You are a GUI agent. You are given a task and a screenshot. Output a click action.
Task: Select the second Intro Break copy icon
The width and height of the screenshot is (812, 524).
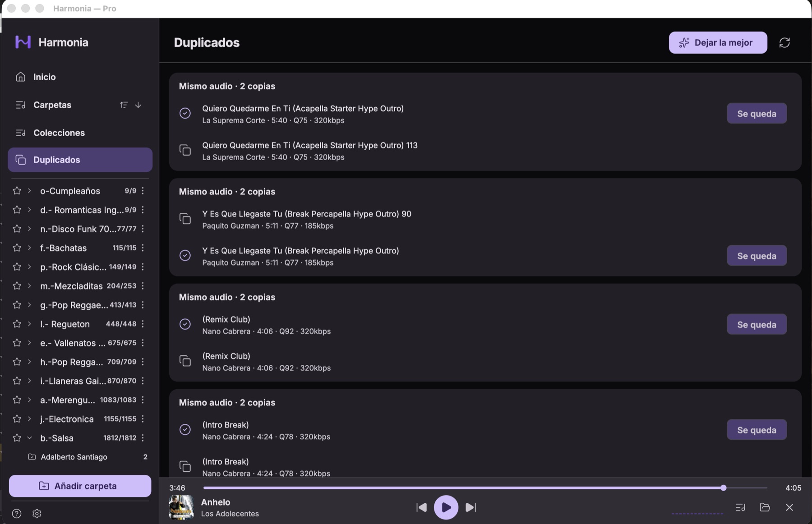(185, 466)
